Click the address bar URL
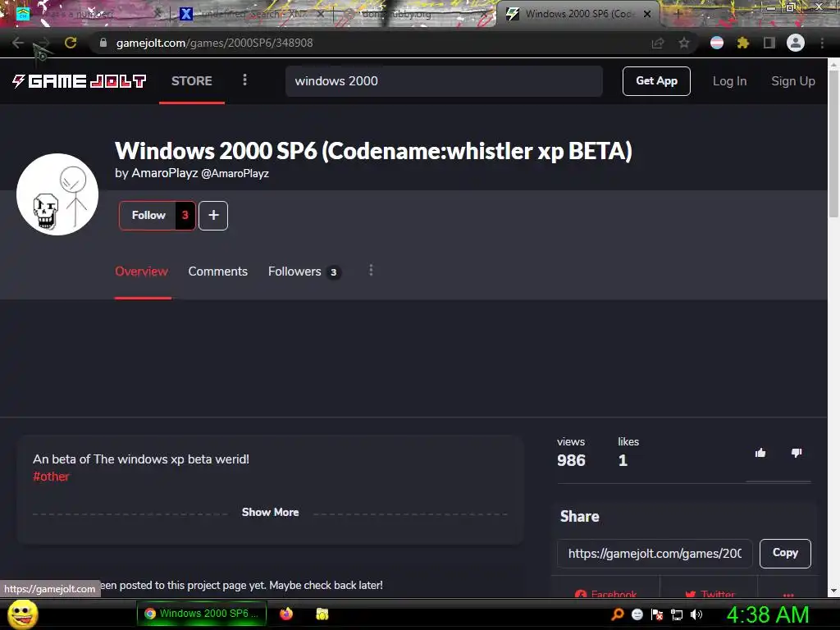This screenshot has height=630, width=840. [x=214, y=43]
